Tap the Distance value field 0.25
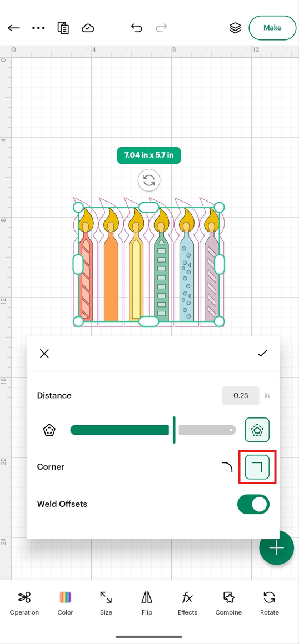 click(241, 395)
